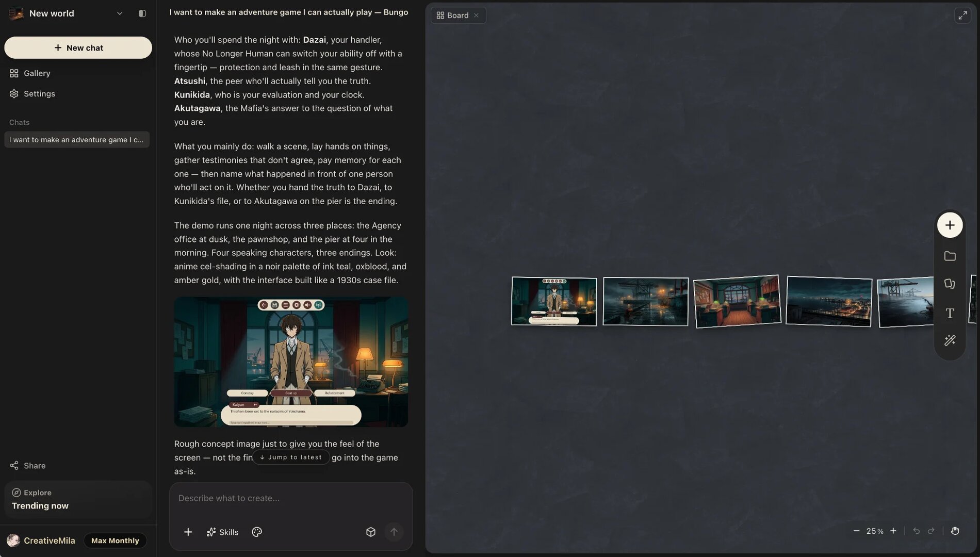Expand the board to fullscreen
This screenshot has width=980, height=557.
(x=963, y=15)
